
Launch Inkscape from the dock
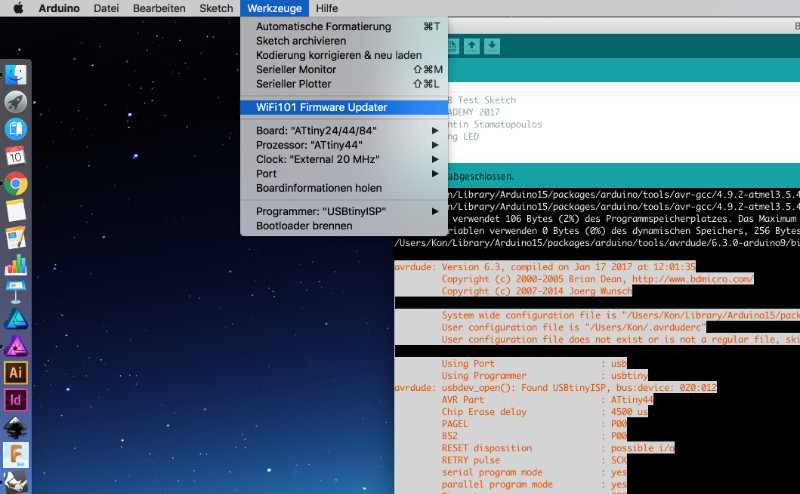coord(16,427)
